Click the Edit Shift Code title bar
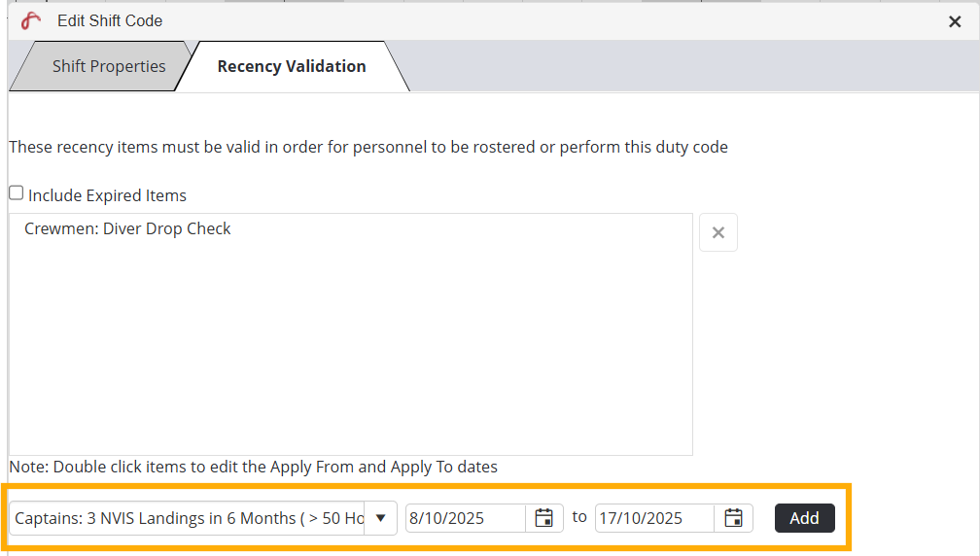Image resolution: width=980 pixels, height=556 pixels. pos(486,21)
